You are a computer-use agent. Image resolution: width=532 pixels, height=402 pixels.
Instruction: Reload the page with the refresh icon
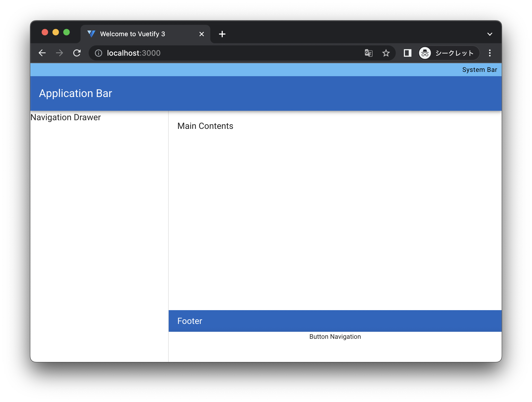click(77, 53)
